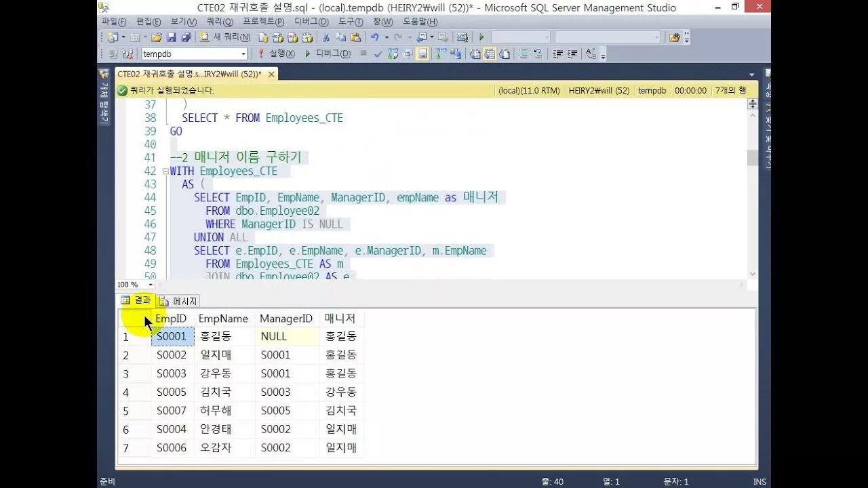This screenshot has width=868, height=488.
Task: Open the SQL editor toolbar options arrow
Action: (x=603, y=55)
